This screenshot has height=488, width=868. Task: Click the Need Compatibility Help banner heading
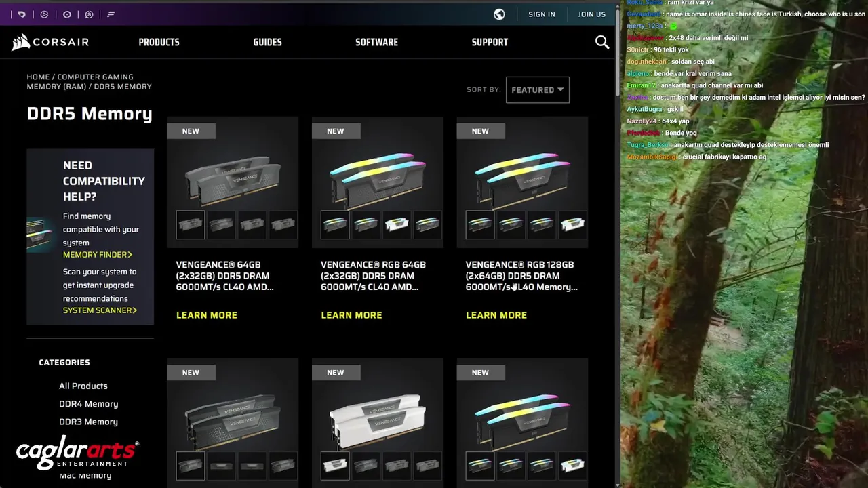pos(104,181)
